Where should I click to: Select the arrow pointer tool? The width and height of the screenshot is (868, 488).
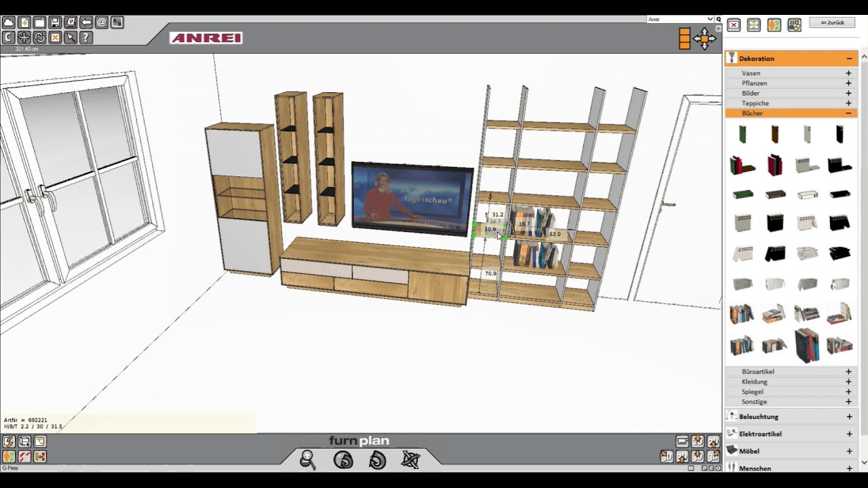pyautogui.click(x=71, y=37)
